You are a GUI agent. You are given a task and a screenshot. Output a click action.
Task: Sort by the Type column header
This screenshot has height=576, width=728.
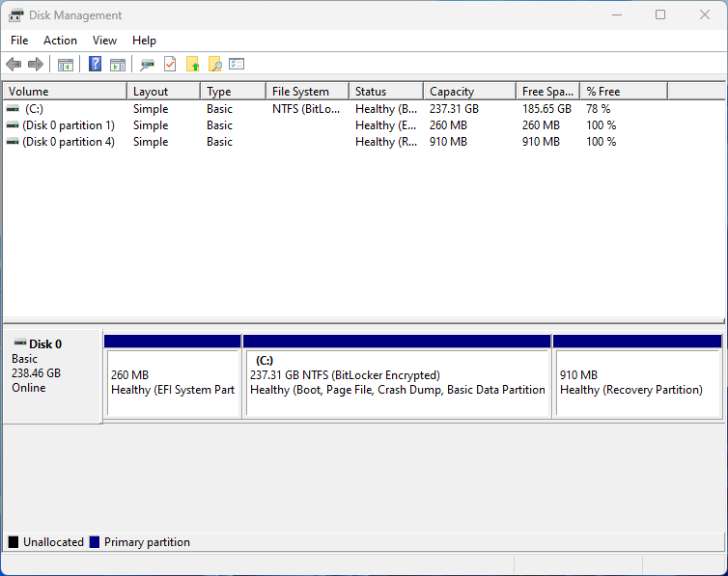point(234,92)
